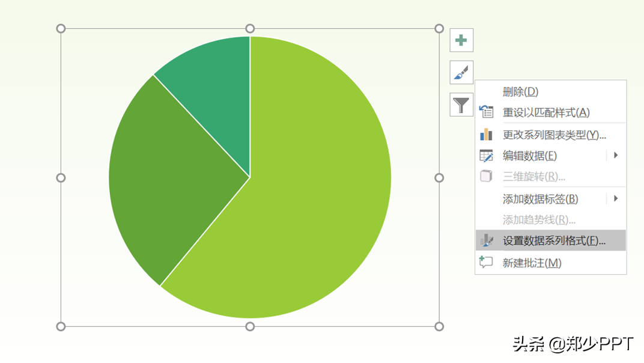Select 重设以匹配样式(A) menu entry

(x=550, y=112)
